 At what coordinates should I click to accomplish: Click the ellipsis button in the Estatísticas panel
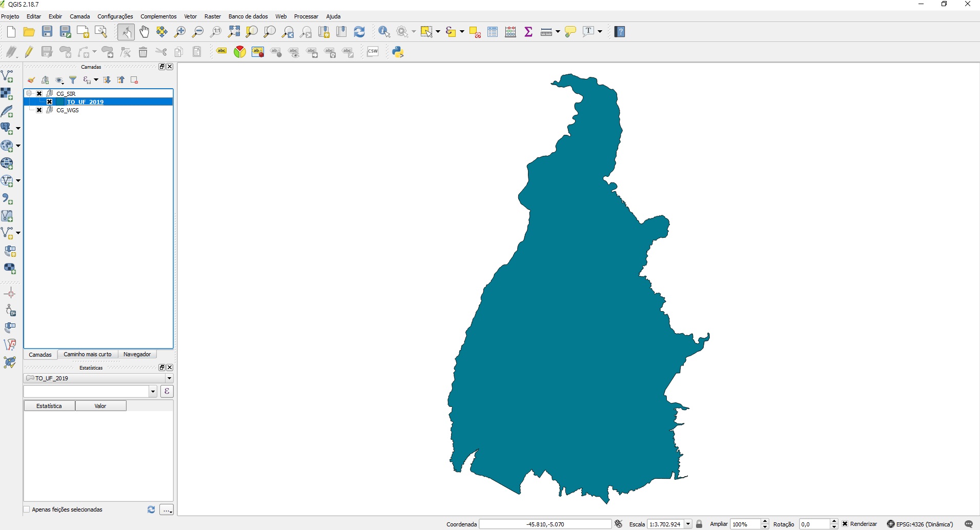tap(167, 510)
